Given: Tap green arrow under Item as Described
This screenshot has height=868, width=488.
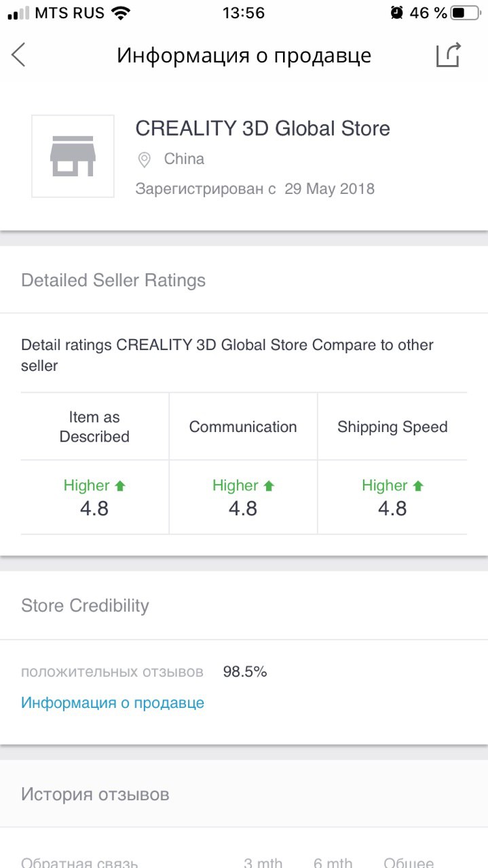Looking at the screenshot, I should point(120,486).
